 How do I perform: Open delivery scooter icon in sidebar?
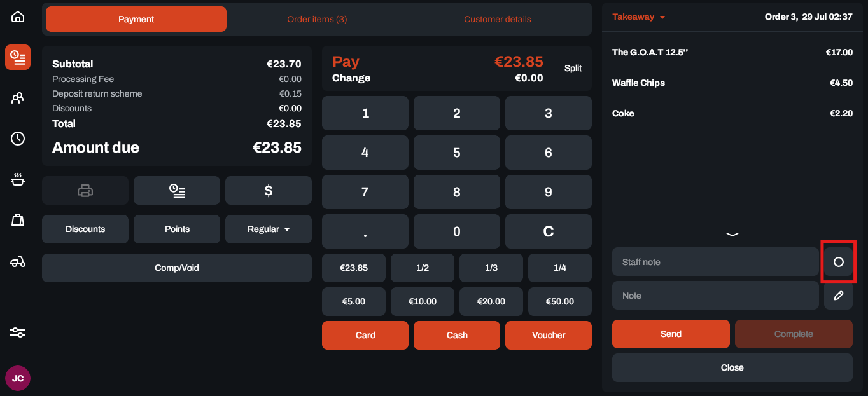(x=18, y=262)
